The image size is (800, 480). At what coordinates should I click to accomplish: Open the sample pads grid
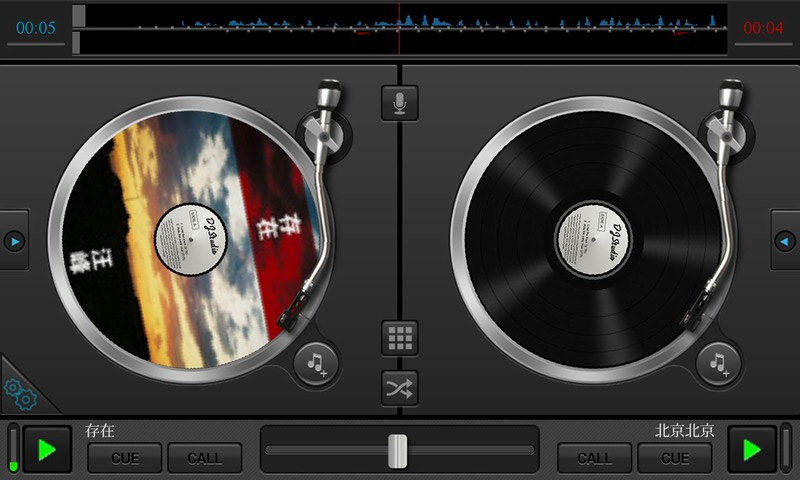click(x=399, y=338)
